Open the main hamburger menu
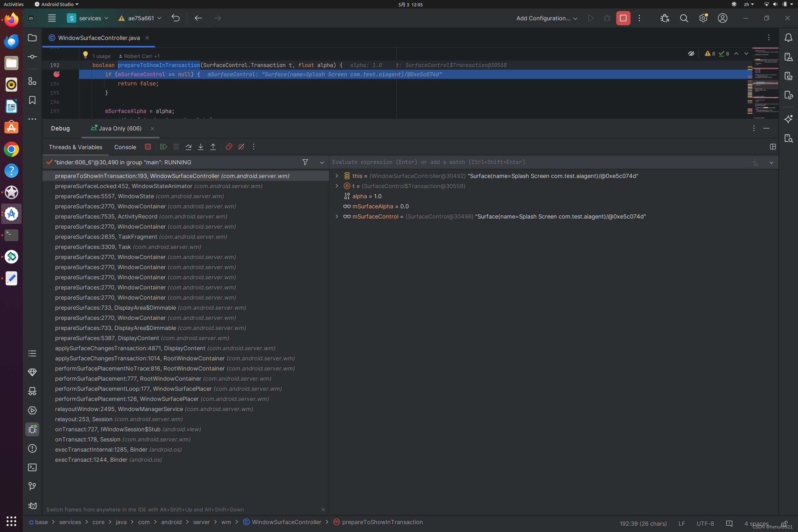Viewport: 798px width, 532px height. point(52,18)
